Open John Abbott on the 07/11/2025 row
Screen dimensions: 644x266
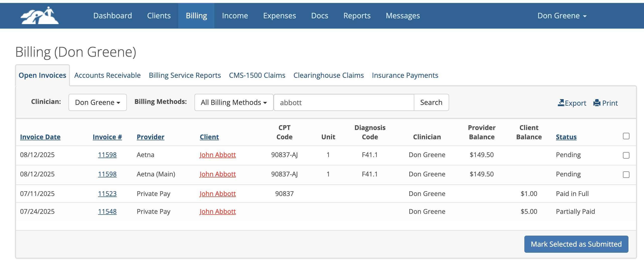[x=218, y=194]
